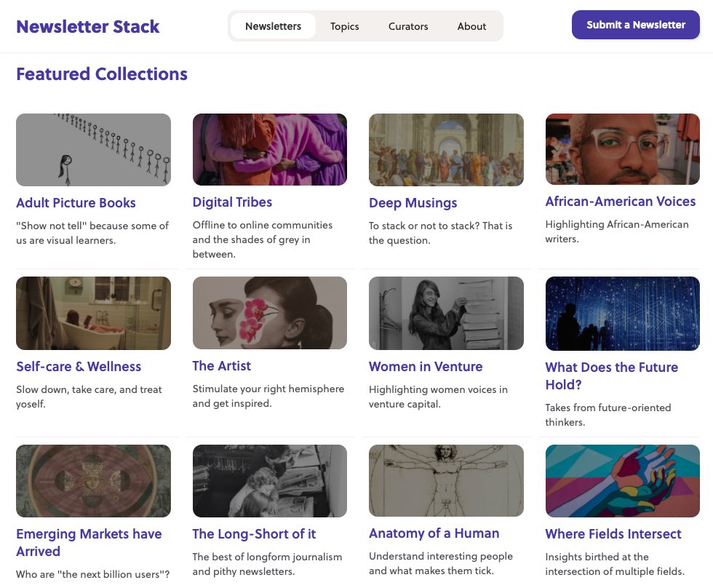The height and width of the screenshot is (588, 713).
Task: View the Women in Venture collection
Action: 426,367
